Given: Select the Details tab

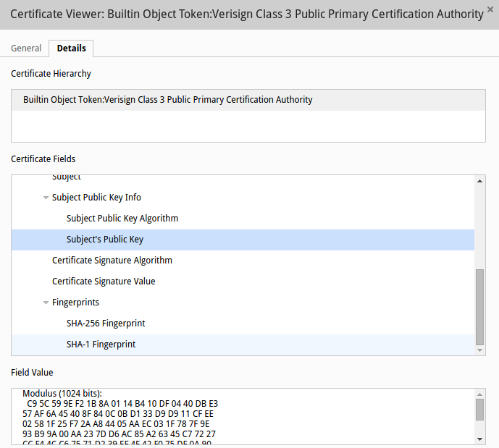Looking at the screenshot, I should click(71, 48).
